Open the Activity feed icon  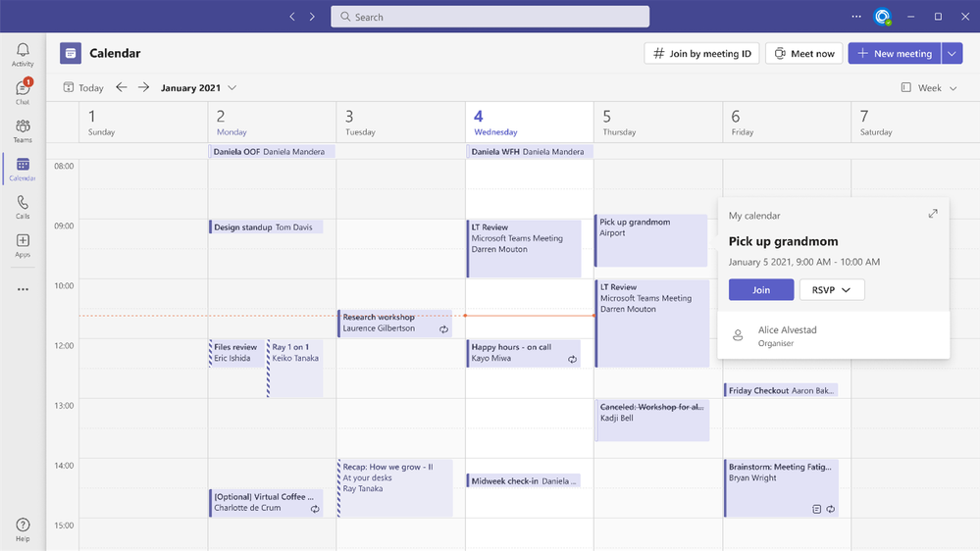pos(23,54)
